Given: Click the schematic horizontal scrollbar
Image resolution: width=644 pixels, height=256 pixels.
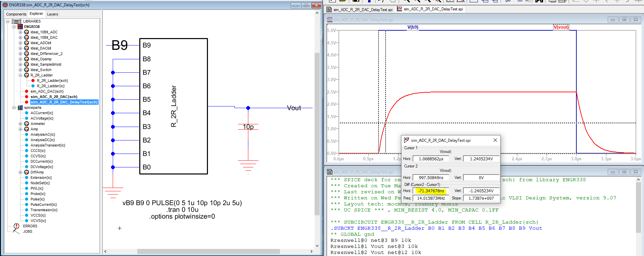Looking at the screenshot, I should (208, 251).
